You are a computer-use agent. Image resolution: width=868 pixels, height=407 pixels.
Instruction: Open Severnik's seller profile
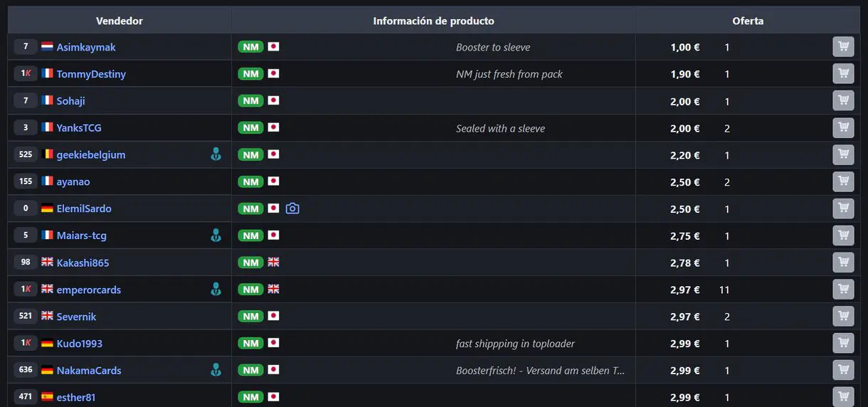[76, 317]
